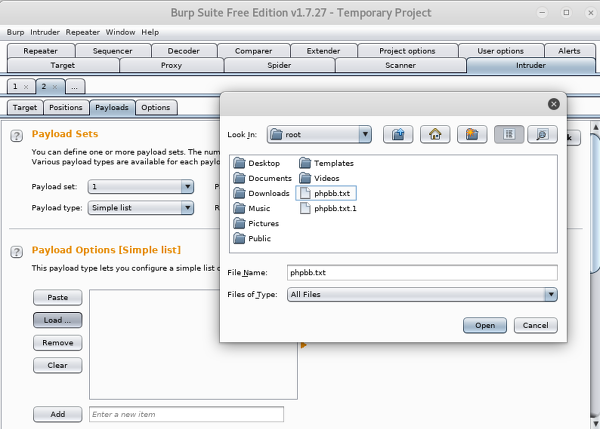Show help for Payload Options
Screen dimensions: 600x429
[16, 252]
